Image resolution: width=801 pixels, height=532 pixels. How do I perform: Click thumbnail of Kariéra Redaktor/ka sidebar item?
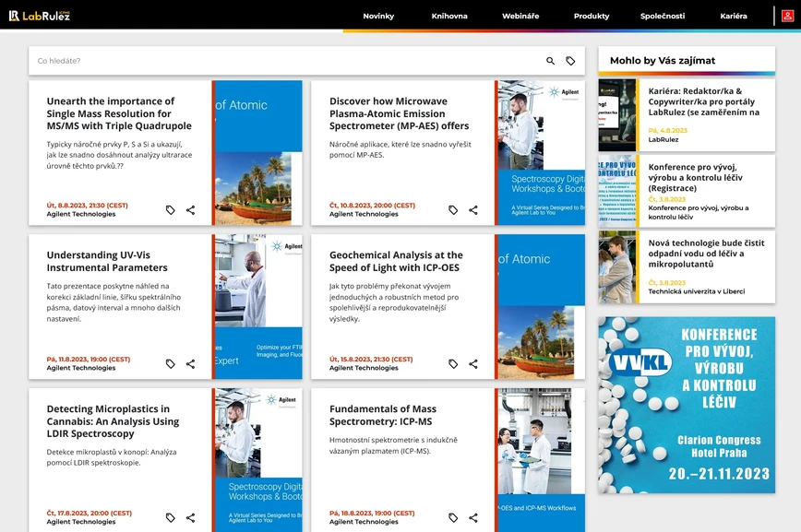click(x=617, y=115)
